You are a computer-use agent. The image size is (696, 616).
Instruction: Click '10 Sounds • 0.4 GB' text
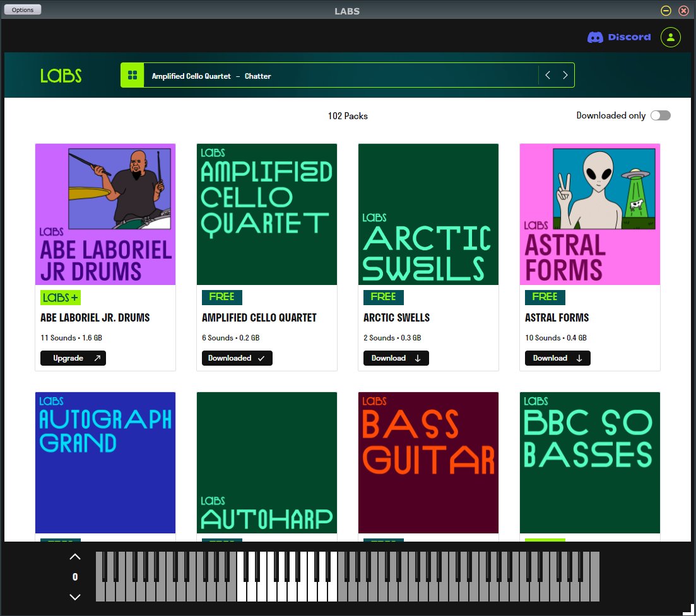point(556,338)
